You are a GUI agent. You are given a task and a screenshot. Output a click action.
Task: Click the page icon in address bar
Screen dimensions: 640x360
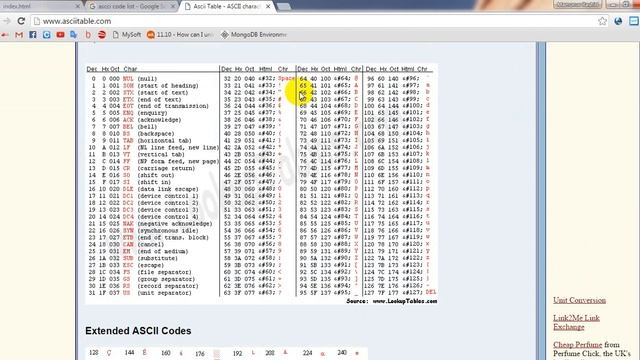[x=37, y=21]
